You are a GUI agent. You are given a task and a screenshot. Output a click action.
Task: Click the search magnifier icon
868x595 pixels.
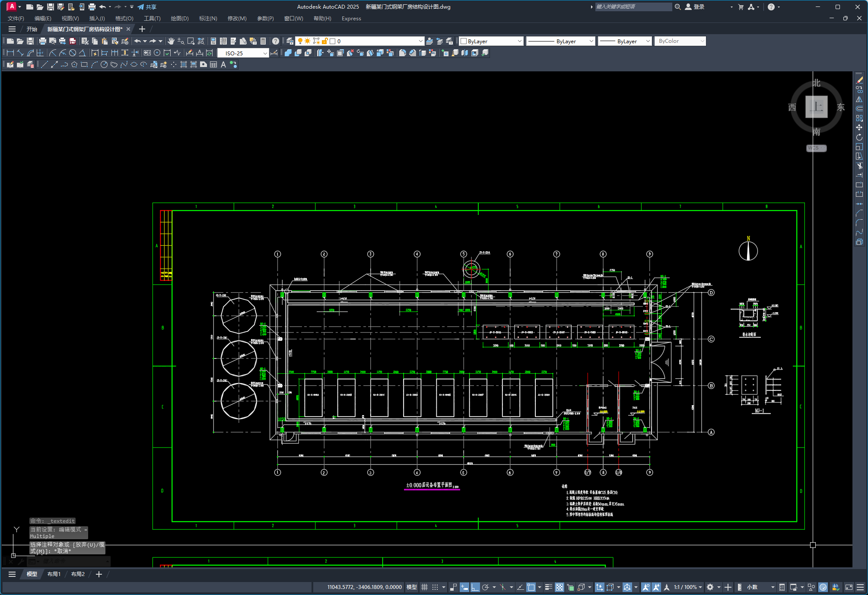point(678,7)
